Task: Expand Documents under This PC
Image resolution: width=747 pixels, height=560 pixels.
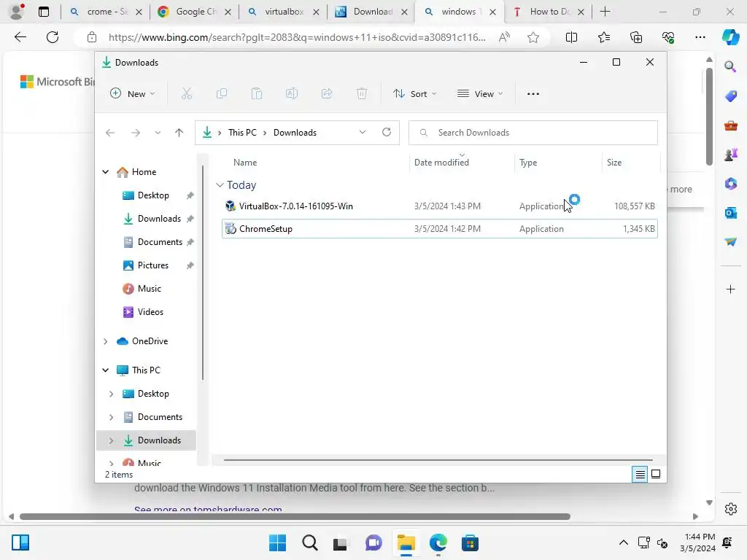Action: [111, 417]
